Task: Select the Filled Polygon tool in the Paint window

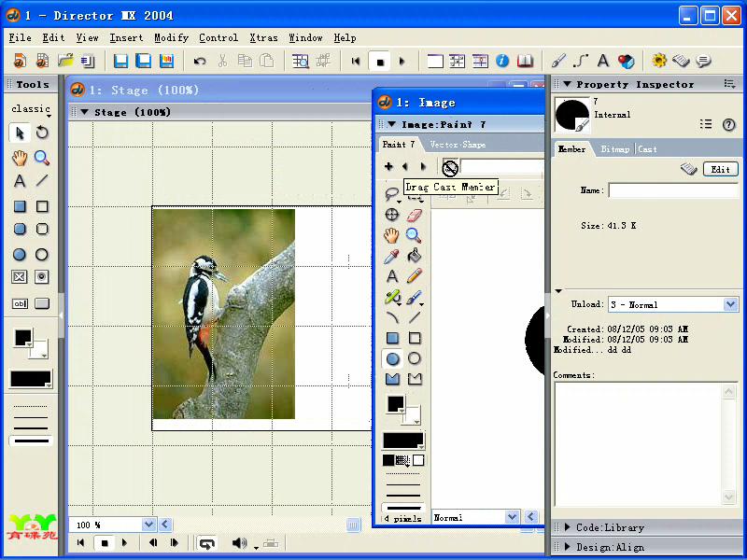Action: pyautogui.click(x=392, y=379)
